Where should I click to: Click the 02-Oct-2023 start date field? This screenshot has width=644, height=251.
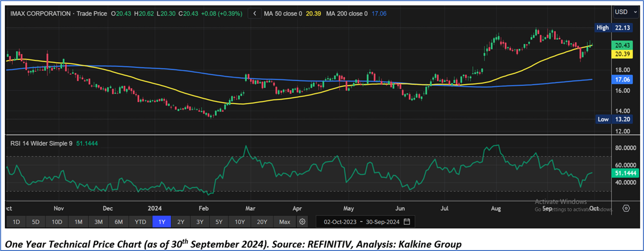point(340,222)
